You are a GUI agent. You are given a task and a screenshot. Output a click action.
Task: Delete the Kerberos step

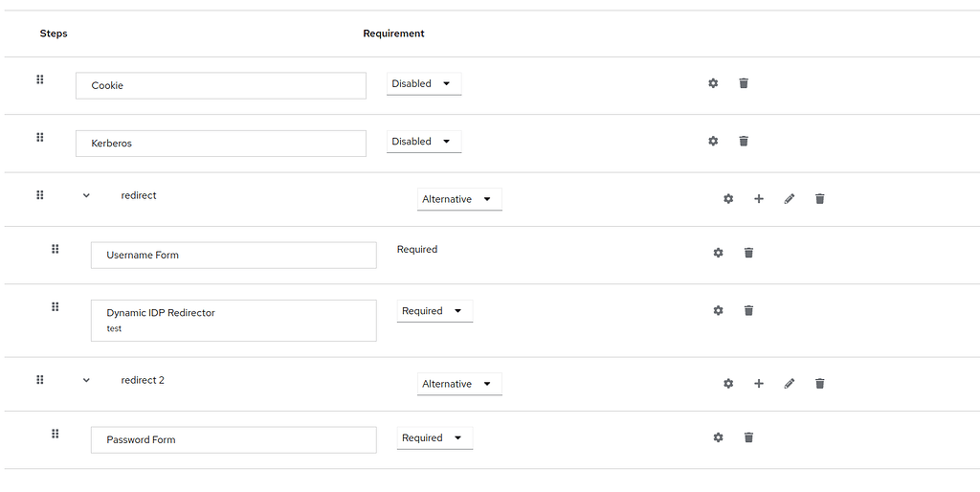coord(744,141)
